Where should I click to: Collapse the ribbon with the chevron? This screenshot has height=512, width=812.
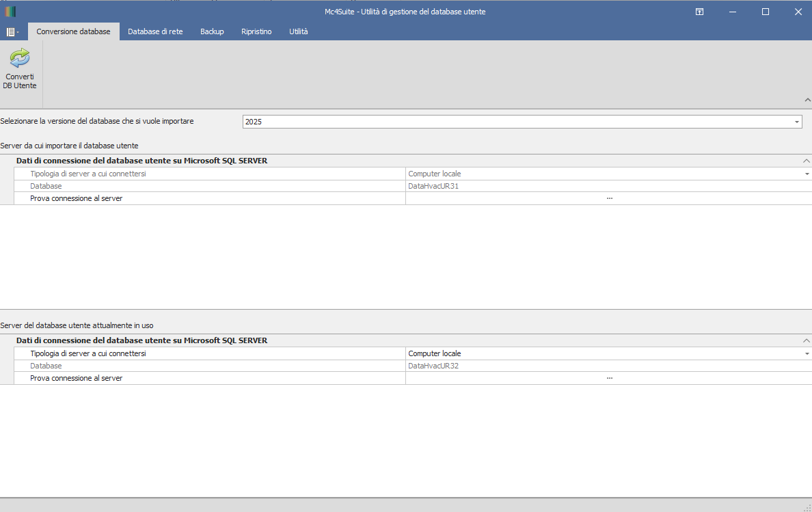[x=807, y=100]
